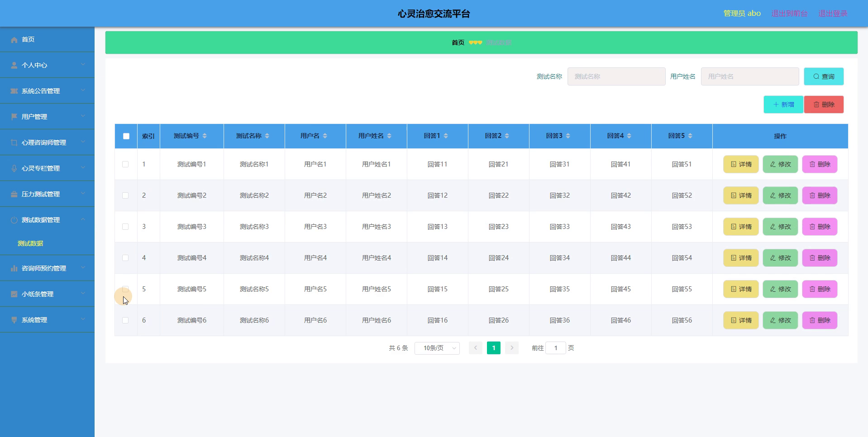Click the 查询 search button
Image resolution: width=868 pixels, height=437 pixels.
[x=824, y=76]
